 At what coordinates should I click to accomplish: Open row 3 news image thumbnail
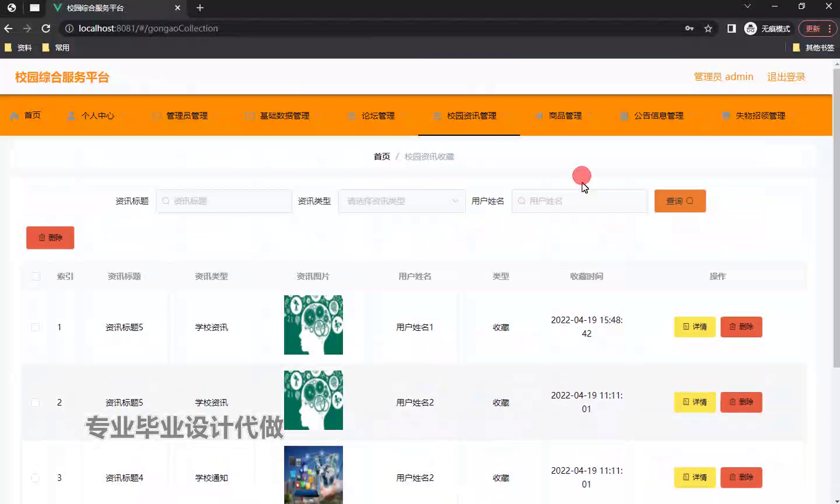(313, 475)
